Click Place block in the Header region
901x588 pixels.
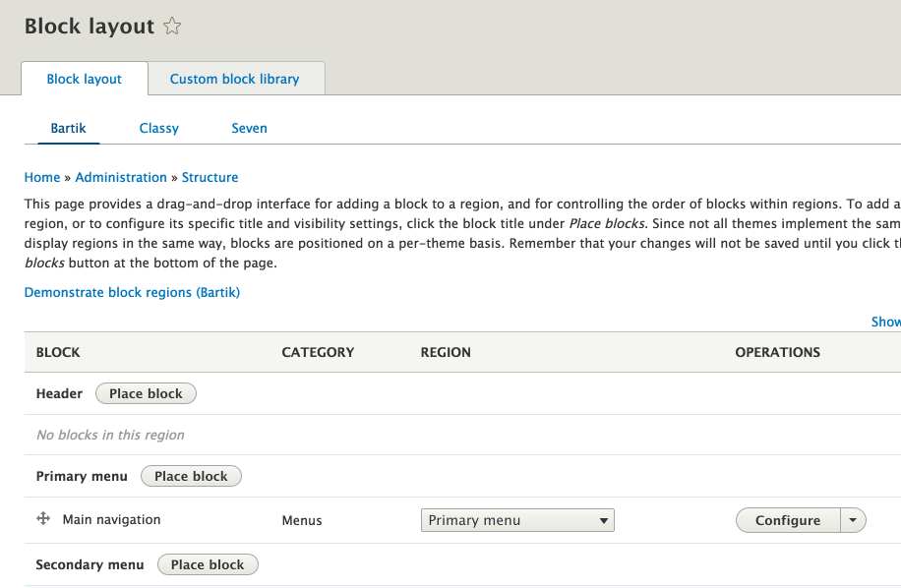coord(146,392)
